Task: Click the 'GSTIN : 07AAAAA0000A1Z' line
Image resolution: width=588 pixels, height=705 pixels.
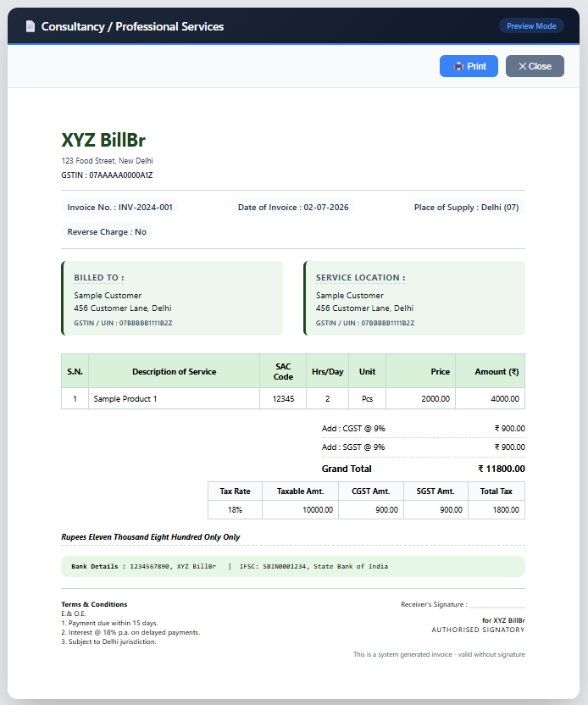Action: [x=107, y=175]
